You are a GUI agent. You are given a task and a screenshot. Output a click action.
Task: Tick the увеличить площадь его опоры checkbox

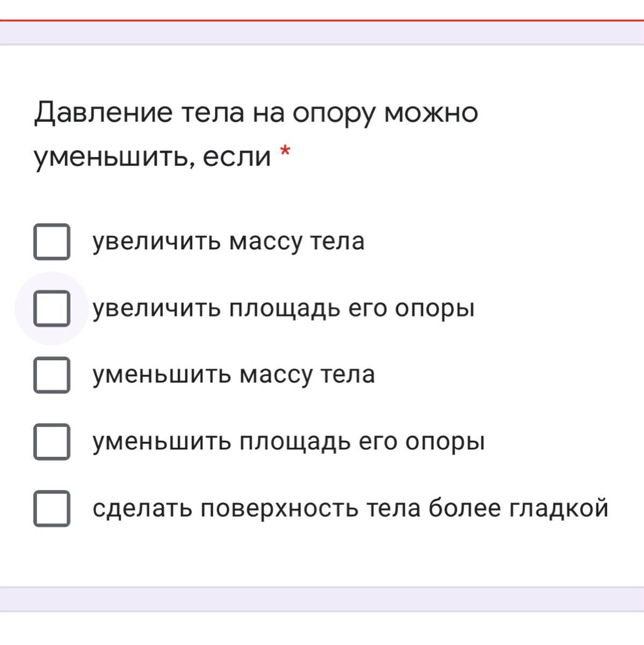pyautogui.click(x=52, y=309)
